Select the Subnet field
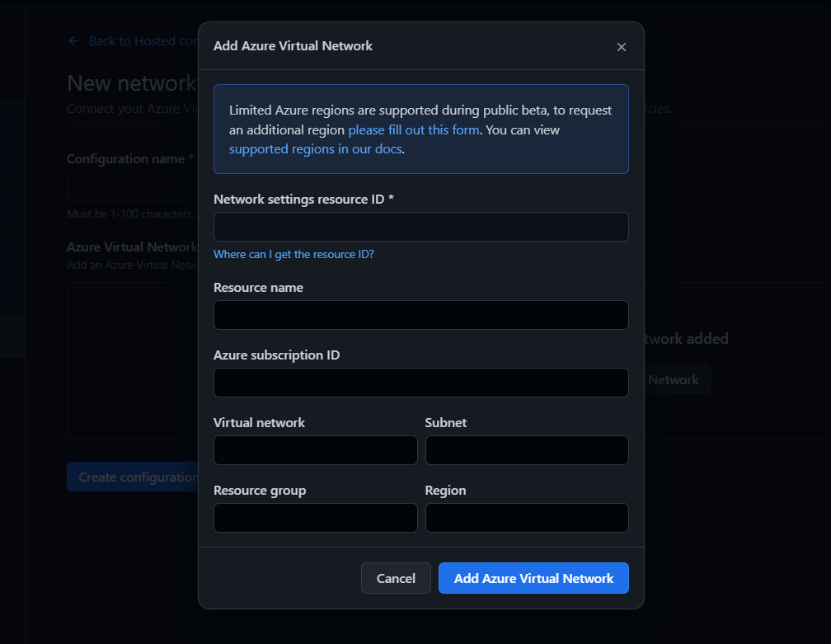Viewport: 831px width, 644px height. point(527,450)
